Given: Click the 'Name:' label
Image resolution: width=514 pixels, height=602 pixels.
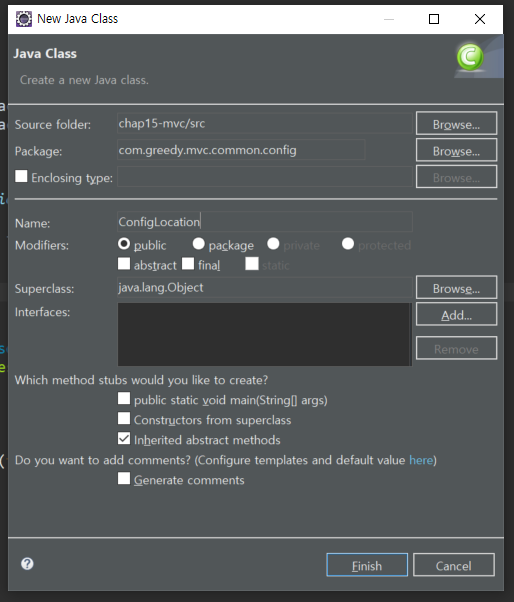Looking at the screenshot, I should [x=33, y=223].
